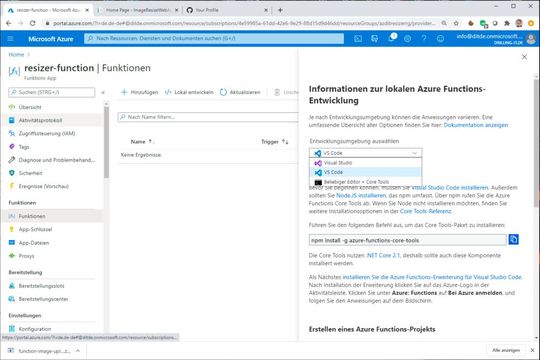The width and height of the screenshot is (540, 360).
Task: Open the Azure help question mark
Action: pyautogui.click(x=424, y=39)
